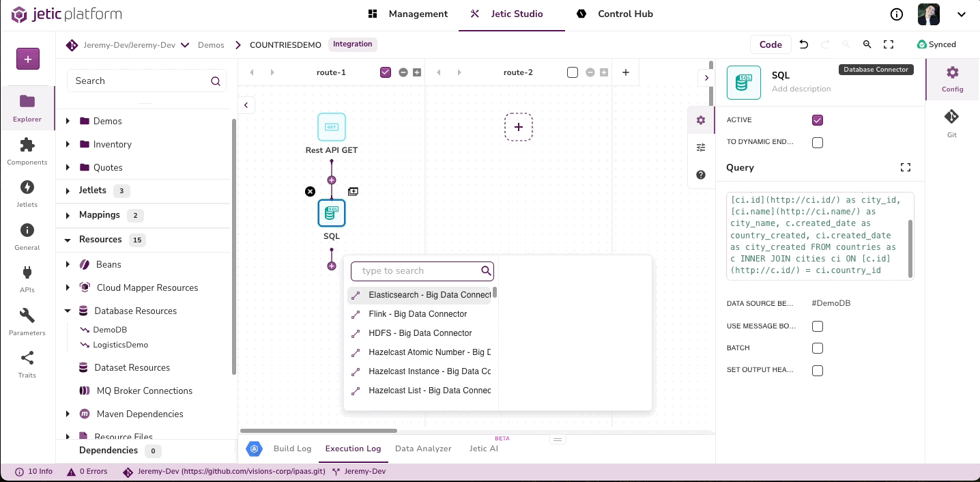Image resolution: width=980 pixels, height=482 pixels.
Task: Open the Jetlets lightning panel
Action: (x=27, y=194)
